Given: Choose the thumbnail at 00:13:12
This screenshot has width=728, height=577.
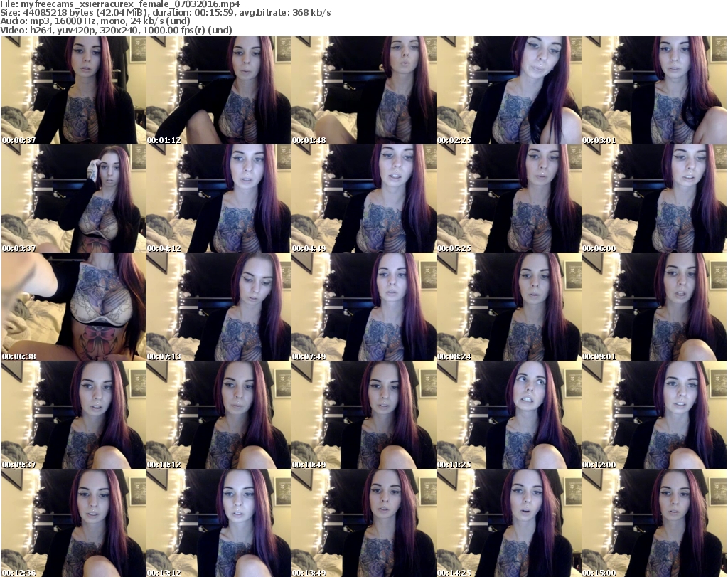Looking at the screenshot, I should pyautogui.click(x=218, y=523).
